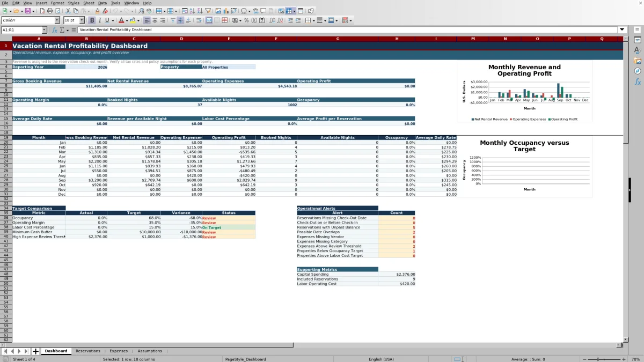Expand the formula bar with arrow
Screen dimensions: 644x362
(x=622, y=29)
